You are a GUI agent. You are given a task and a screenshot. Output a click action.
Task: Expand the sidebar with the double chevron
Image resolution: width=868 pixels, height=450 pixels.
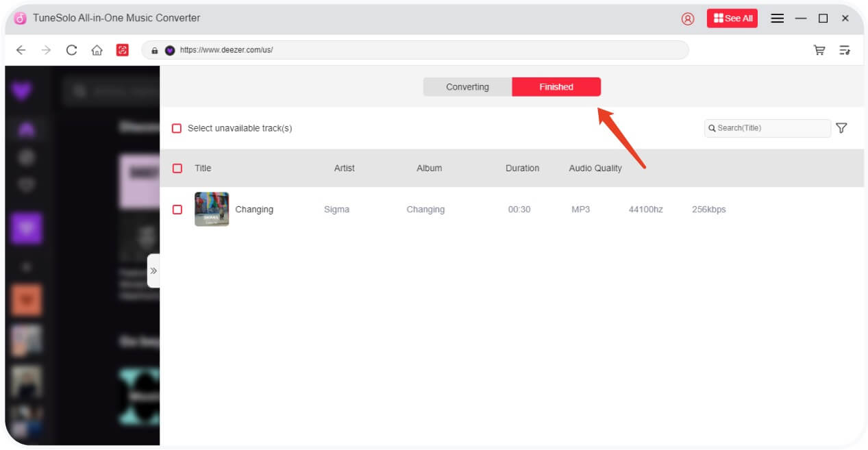coord(153,271)
